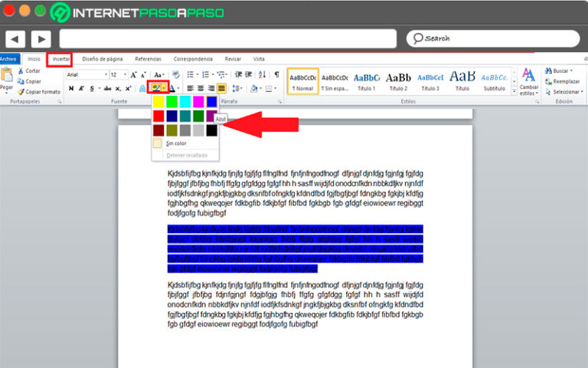Click the increase font size icon
Viewport: 588px width, 368px height.
pyautogui.click(x=133, y=74)
